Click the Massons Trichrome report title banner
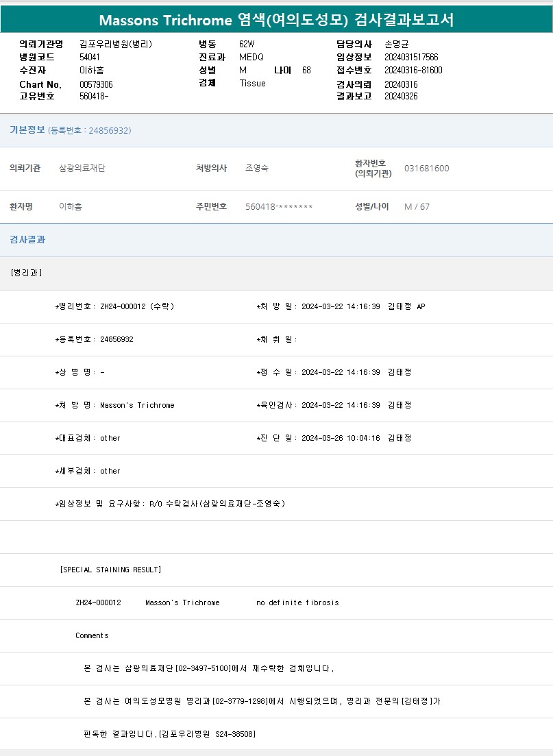Viewport: 553px width, 756px height. 276,20
